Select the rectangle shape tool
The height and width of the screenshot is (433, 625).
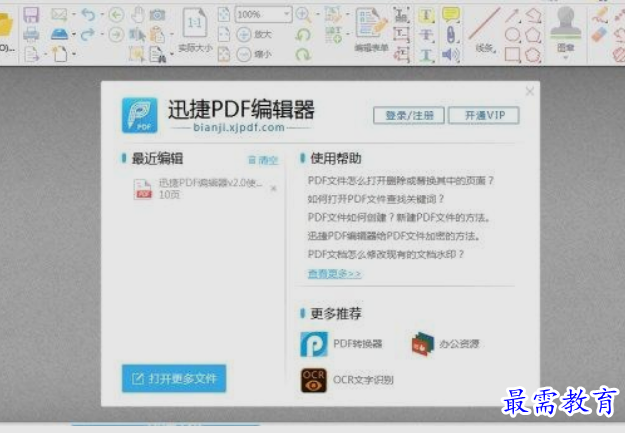click(x=513, y=55)
